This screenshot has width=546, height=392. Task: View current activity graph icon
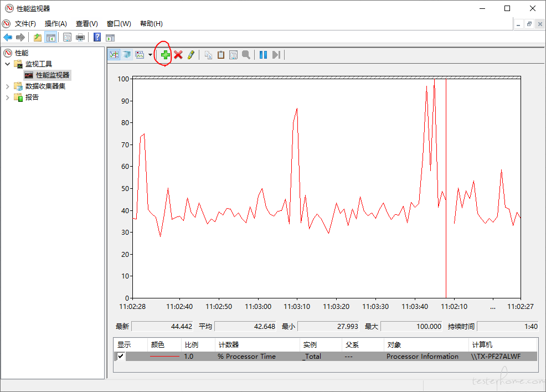114,55
